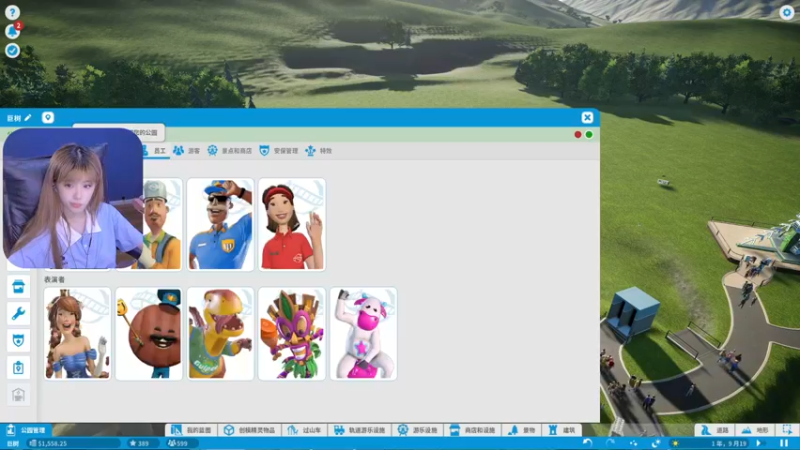
Task: Hire the tiki mask mascot entertainer
Action: [292, 334]
